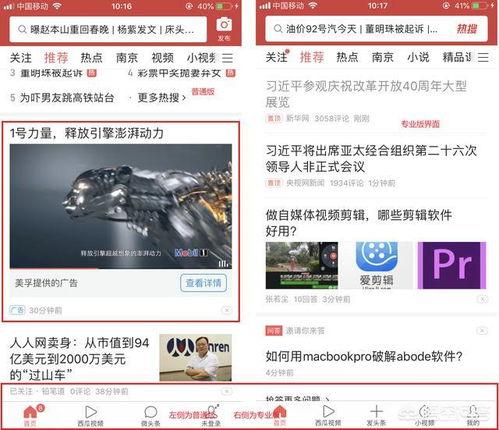Dismiss the 邀请你来答 question card
Viewport: 499px width, 430px height.
coord(482,331)
